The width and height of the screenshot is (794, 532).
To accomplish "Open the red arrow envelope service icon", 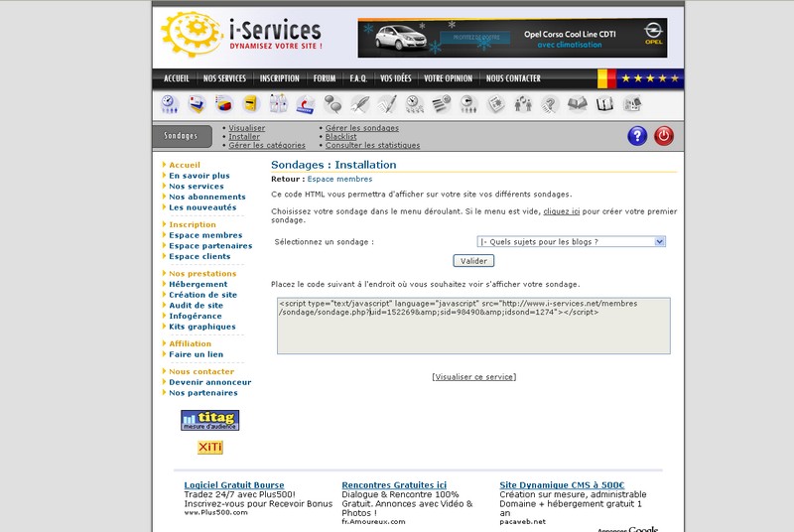I will tap(306, 104).
